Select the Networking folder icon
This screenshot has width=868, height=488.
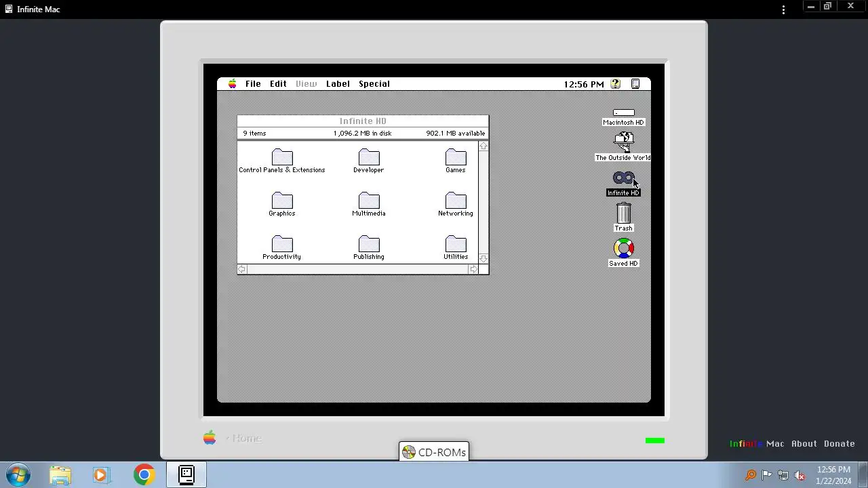pyautogui.click(x=456, y=201)
